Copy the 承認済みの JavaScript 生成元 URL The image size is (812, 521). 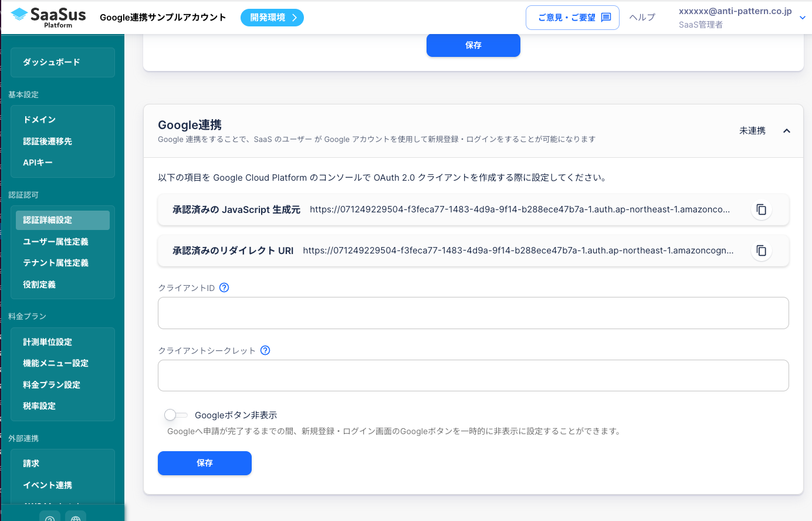pyautogui.click(x=761, y=209)
